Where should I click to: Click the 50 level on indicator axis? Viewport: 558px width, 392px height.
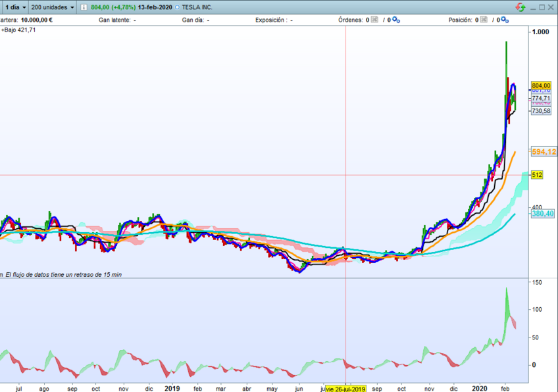tap(535, 337)
